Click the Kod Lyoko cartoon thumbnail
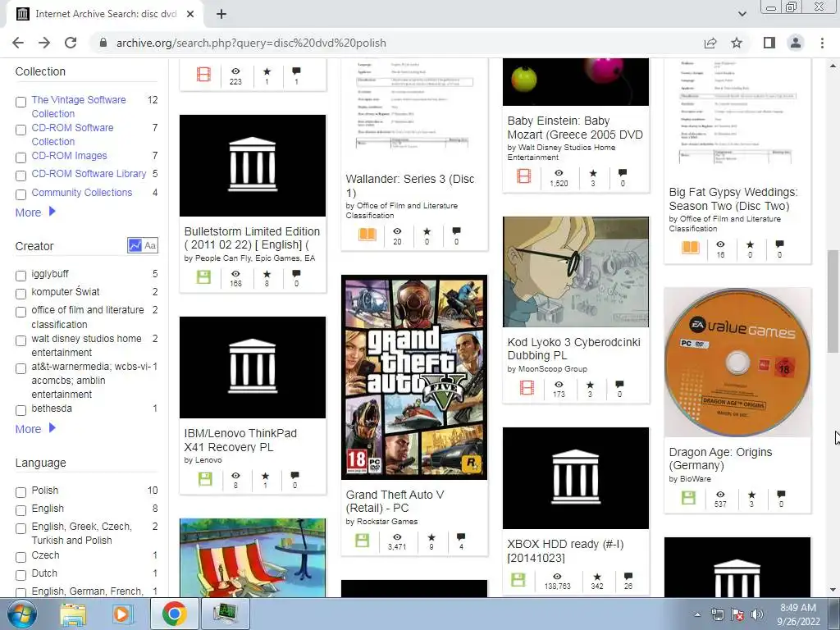This screenshot has width=840, height=630. (575, 272)
